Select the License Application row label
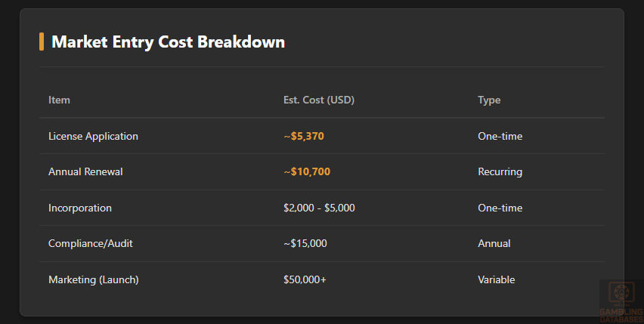The image size is (644, 324). tap(93, 137)
